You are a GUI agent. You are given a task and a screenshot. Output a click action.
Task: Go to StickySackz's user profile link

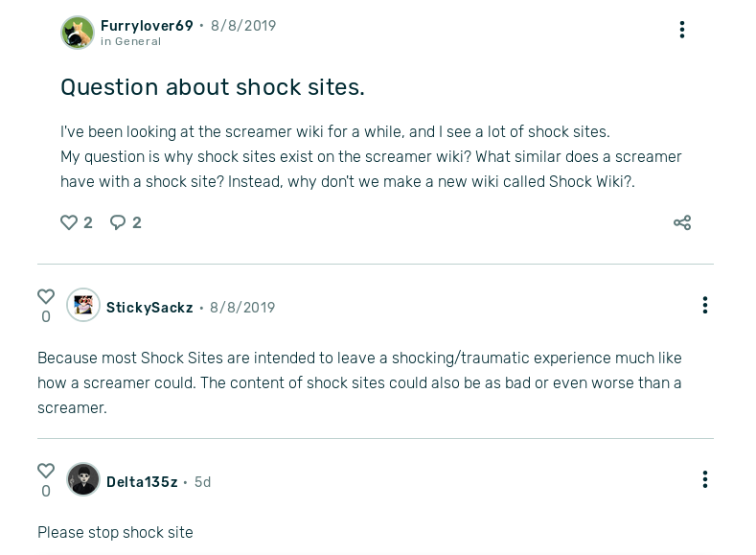coord(149,308)
